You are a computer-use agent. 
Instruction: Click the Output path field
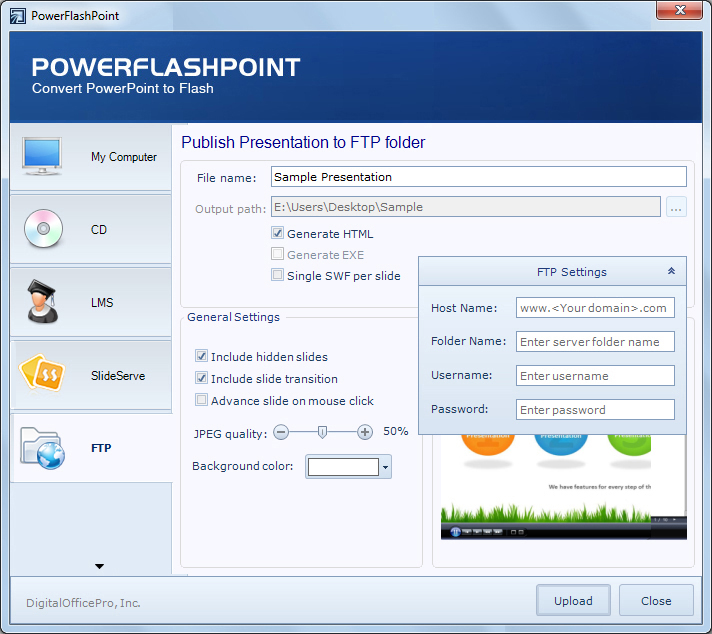click(466, 207)
